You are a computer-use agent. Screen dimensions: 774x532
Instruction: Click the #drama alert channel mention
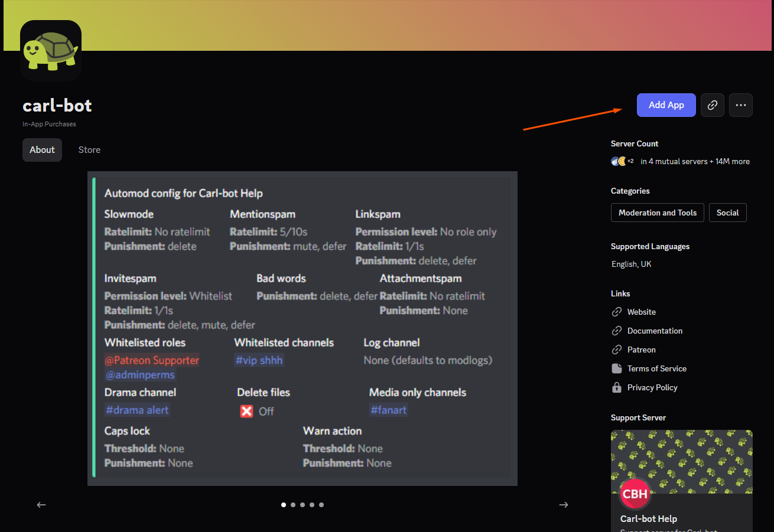137,410
